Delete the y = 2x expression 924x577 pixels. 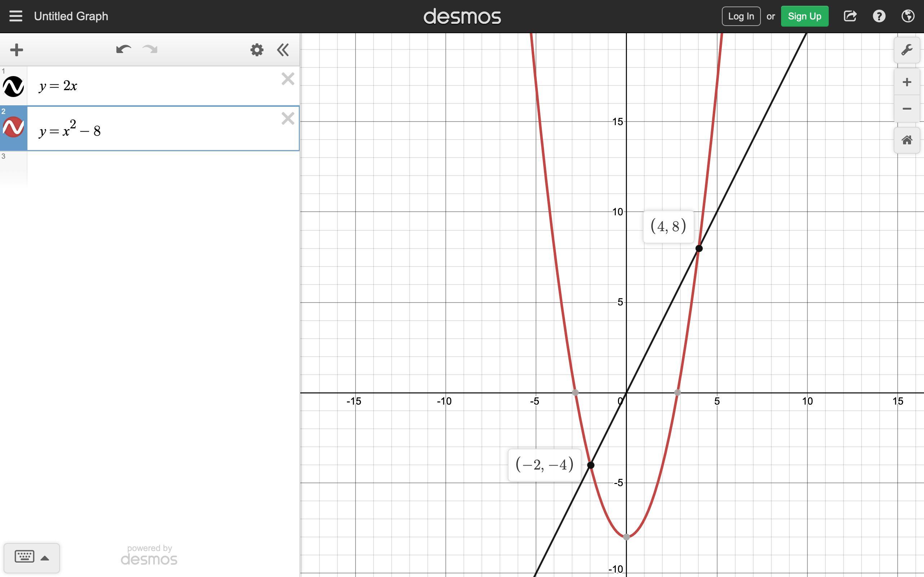288,79
